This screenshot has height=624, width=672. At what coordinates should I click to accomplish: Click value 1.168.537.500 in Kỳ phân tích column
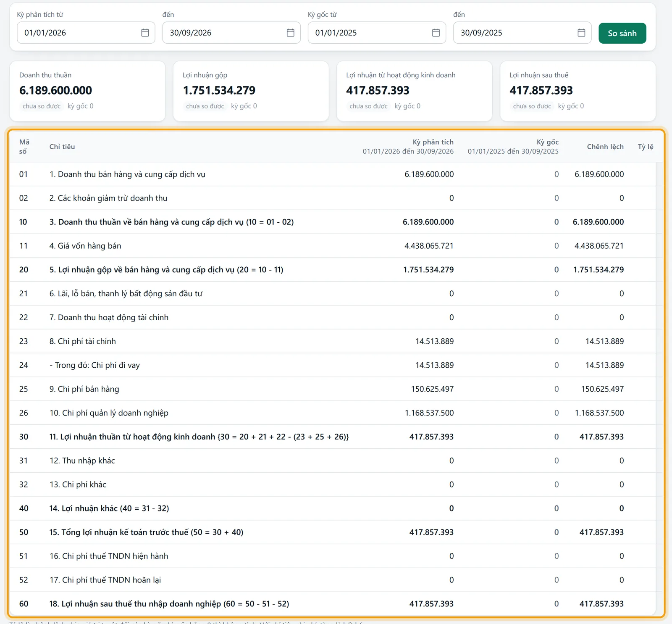tap(429, 413)
